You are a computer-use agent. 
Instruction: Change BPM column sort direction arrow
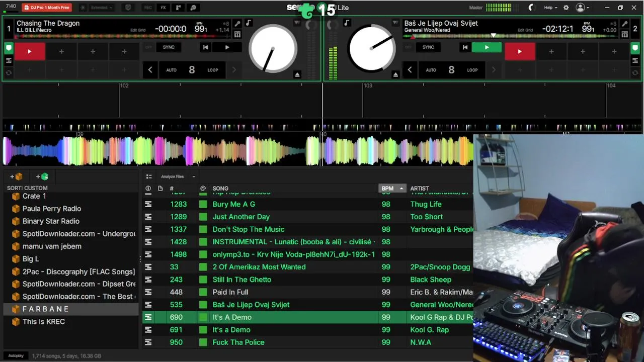(x=401, y=189)
